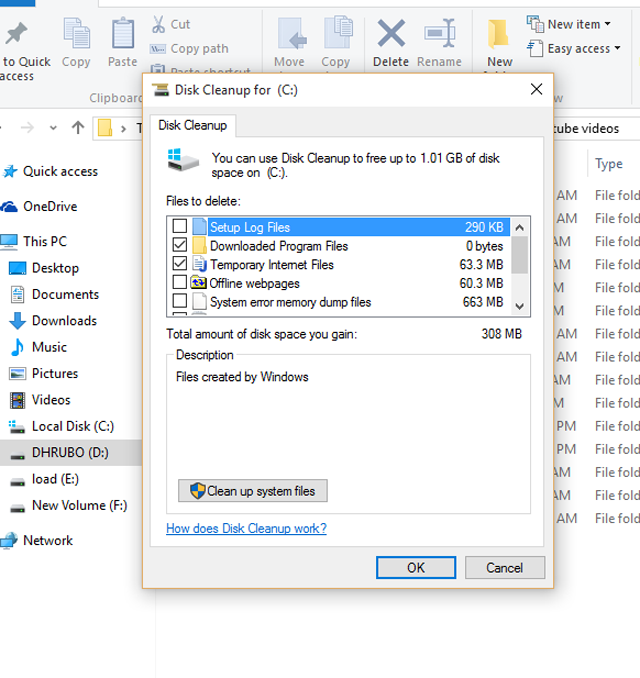The width and height of the screenshot is (640, 678).
Task: Select DHRUBO (D:) in navigation pane
Action: (x=71, y=453)
